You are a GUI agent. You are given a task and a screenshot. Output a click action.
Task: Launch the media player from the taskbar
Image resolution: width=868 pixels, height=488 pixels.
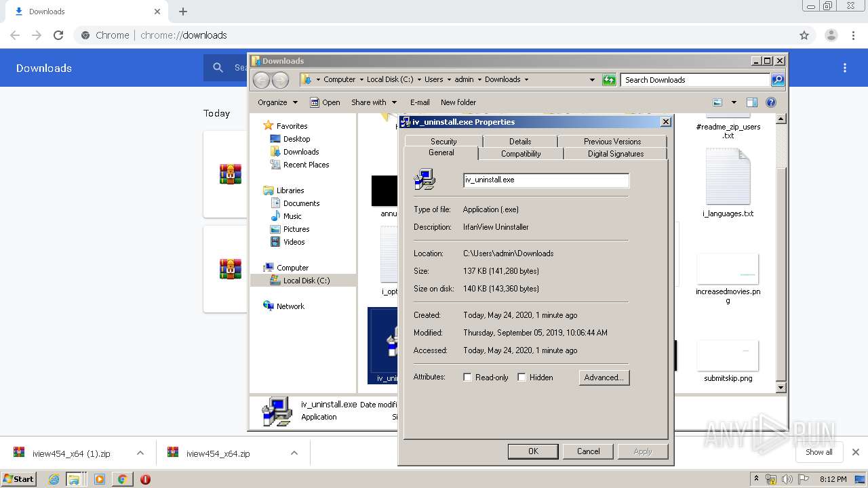[99, 479]
